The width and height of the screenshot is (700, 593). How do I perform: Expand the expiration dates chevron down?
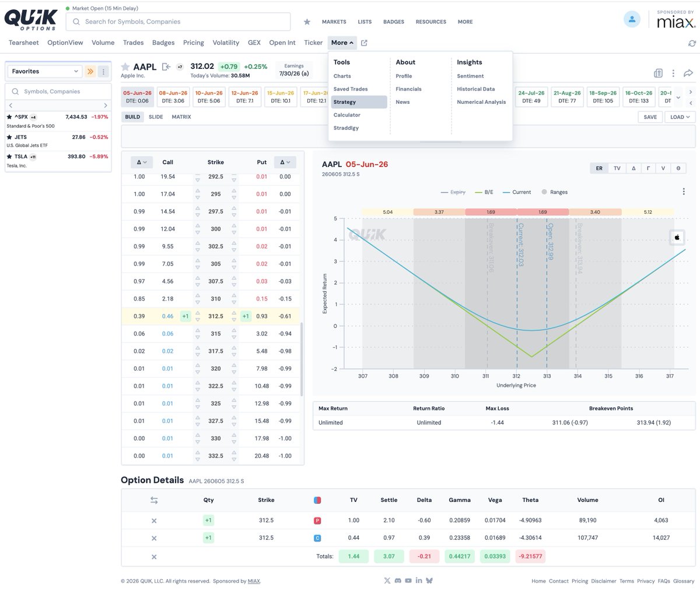pos(677,97)
